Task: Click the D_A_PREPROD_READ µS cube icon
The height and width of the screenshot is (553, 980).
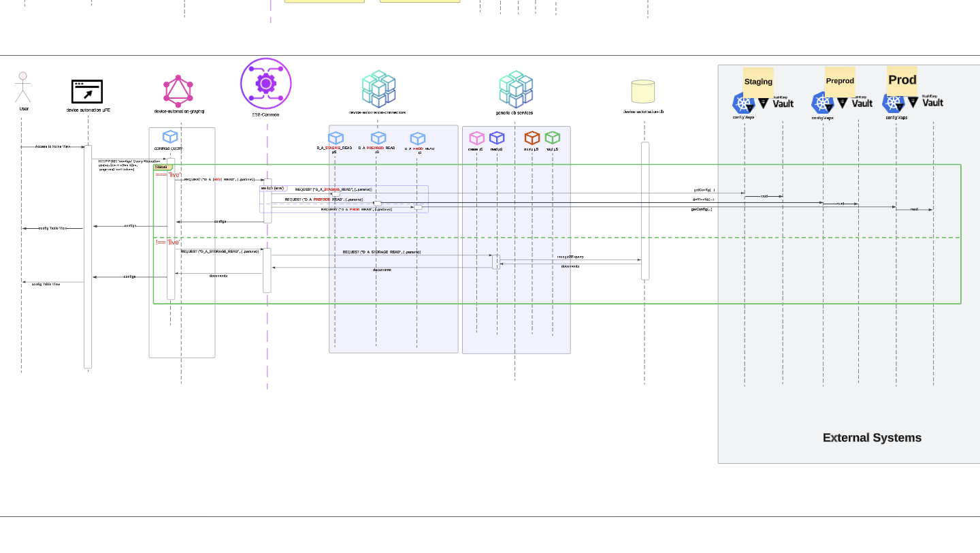Action: 378,138
